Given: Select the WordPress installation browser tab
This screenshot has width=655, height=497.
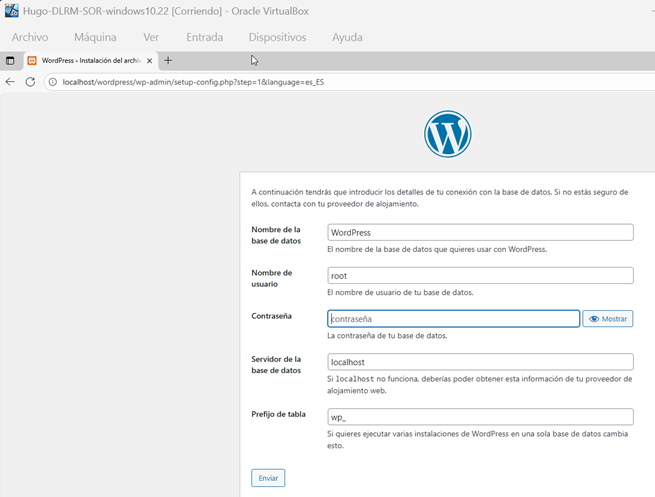Looking at the screenshot, I should pyautogui.click(x=90, y=61).
